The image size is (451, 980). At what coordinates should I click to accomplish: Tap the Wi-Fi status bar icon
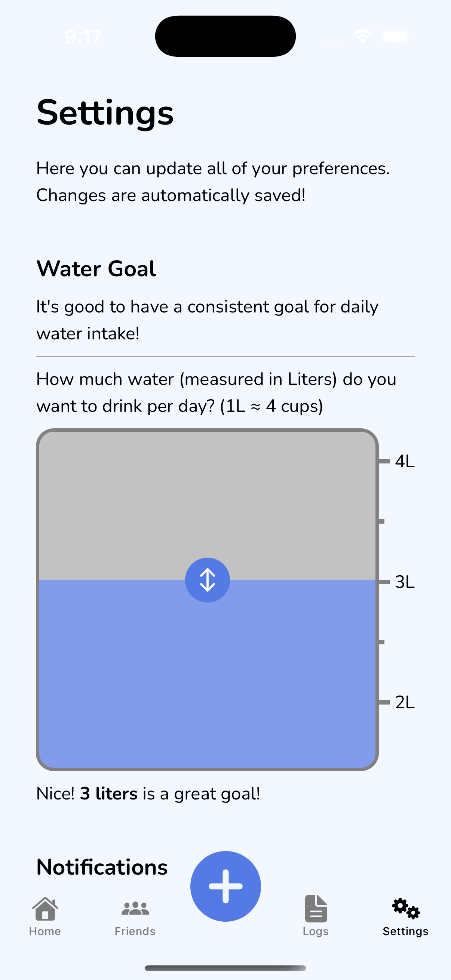pyautogui.click(x=362, y=37)
